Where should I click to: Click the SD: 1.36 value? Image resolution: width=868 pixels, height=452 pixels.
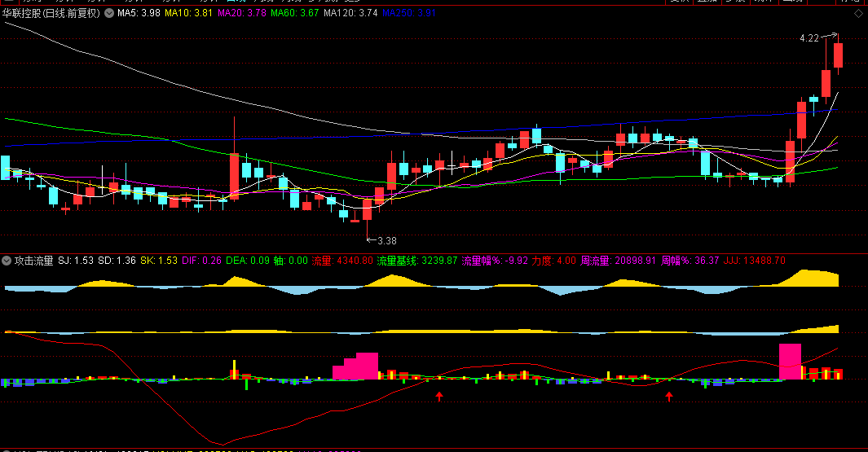117,261
